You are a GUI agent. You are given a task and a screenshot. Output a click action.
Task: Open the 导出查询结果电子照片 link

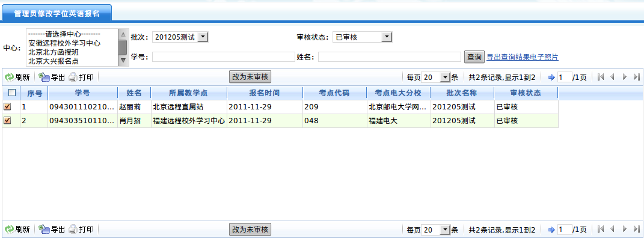tap(522, 57)
